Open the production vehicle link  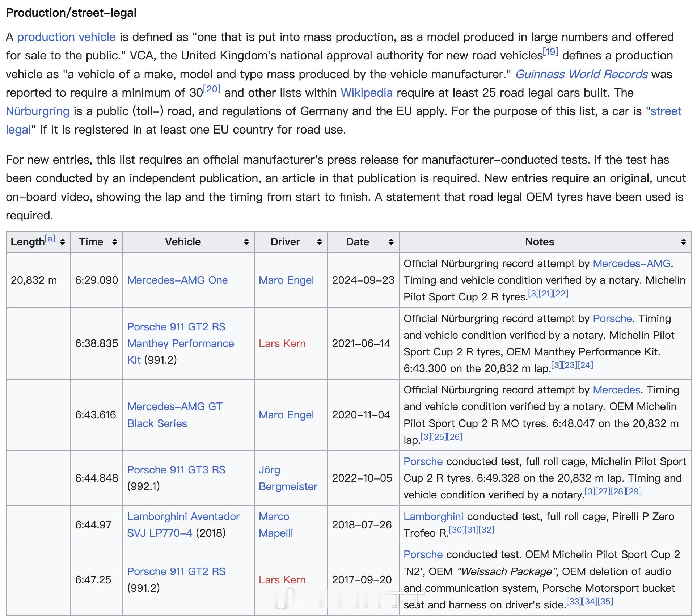tap(66, 37)
